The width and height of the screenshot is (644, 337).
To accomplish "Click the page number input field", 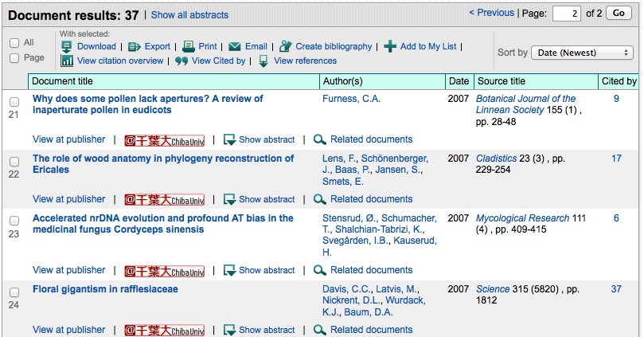I will point(566,13).
